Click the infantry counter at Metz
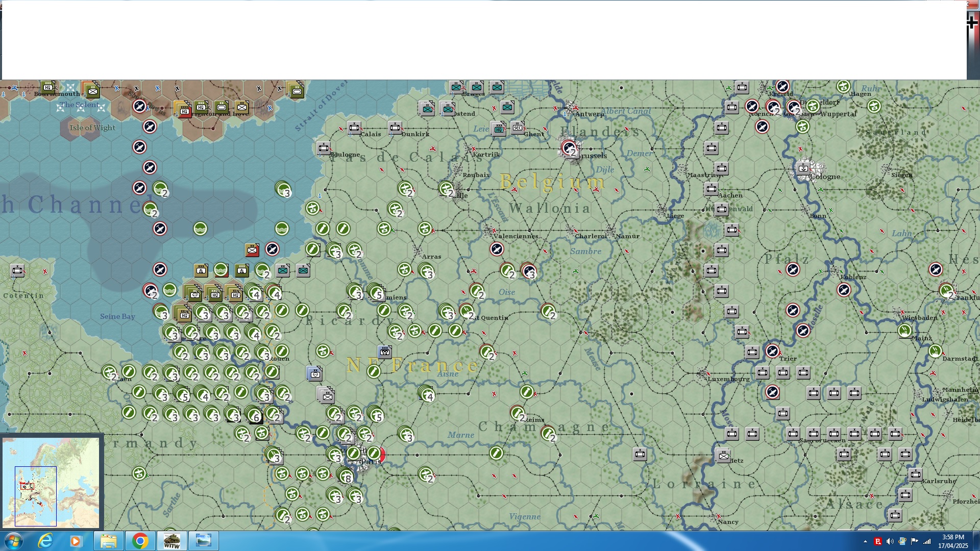This screenshot has height=551, width=980. click(x=723, y=456)
